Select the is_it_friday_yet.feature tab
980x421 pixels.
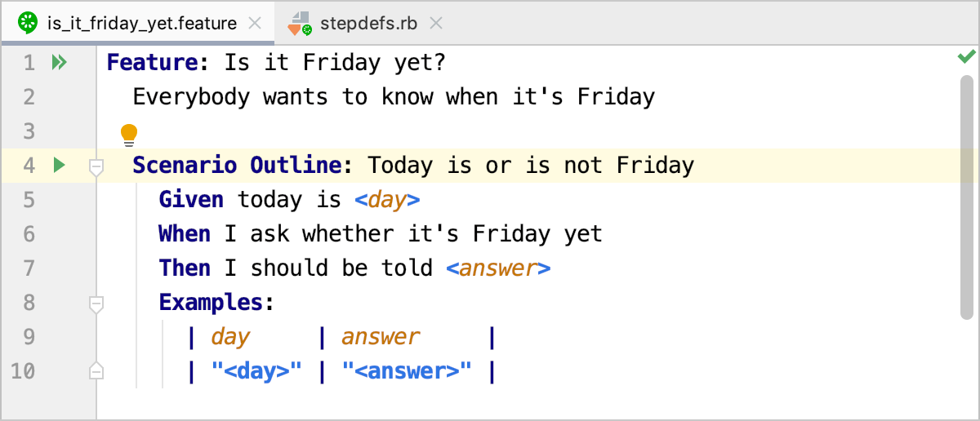coord(141,24)
